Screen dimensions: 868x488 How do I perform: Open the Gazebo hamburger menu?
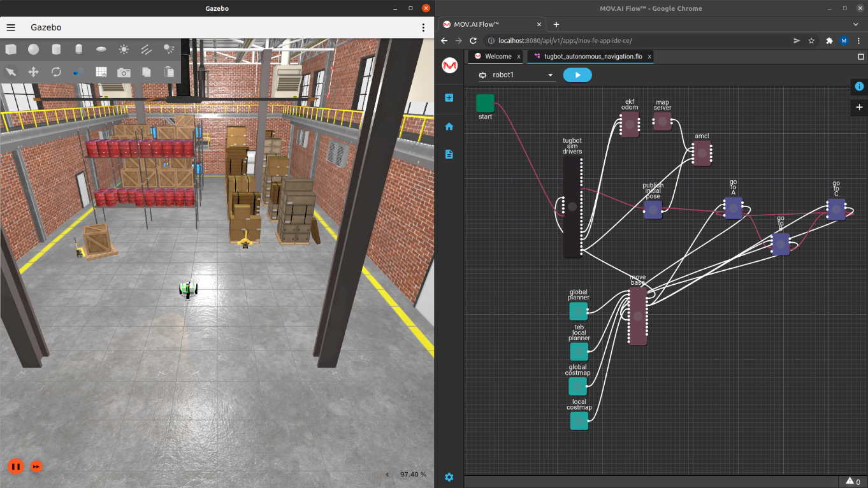click(11, 27)
